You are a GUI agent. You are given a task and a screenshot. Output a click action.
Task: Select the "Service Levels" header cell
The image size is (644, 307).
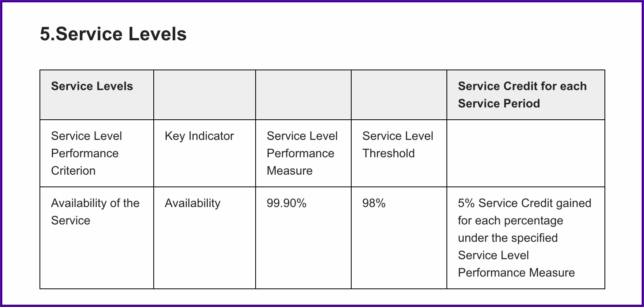coord(92,87)
